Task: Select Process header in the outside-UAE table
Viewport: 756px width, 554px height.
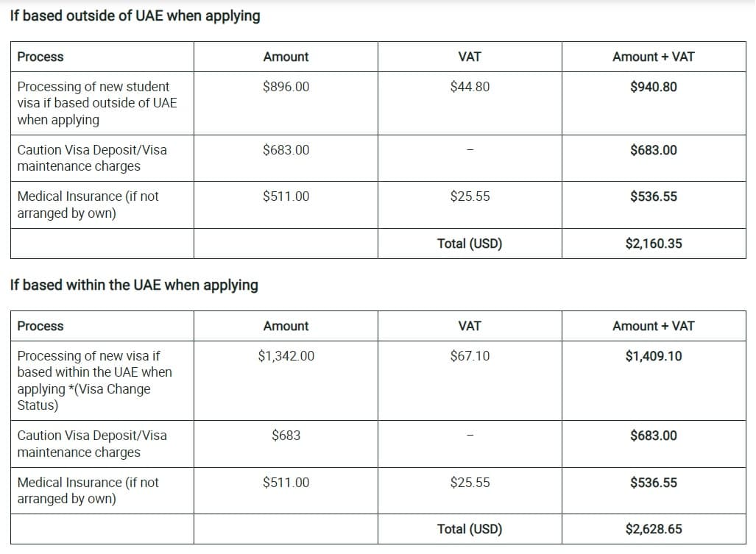Action: (x=40, y=57)
